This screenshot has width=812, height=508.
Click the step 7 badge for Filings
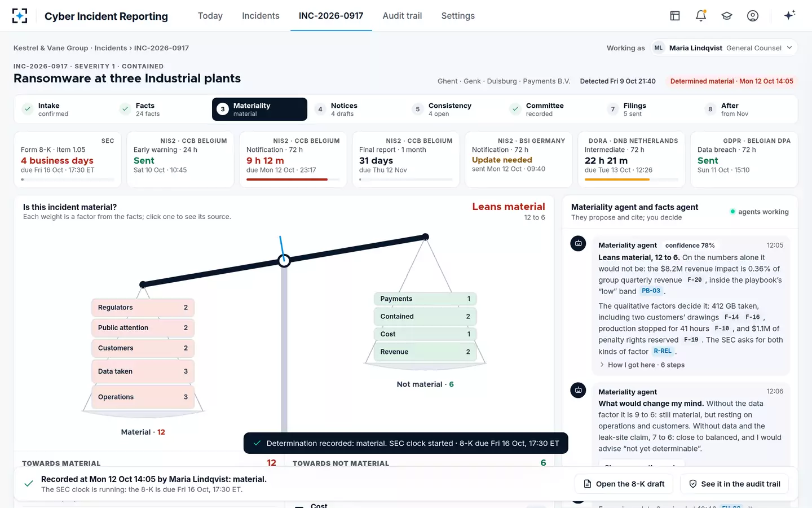[x=612, y=110]
